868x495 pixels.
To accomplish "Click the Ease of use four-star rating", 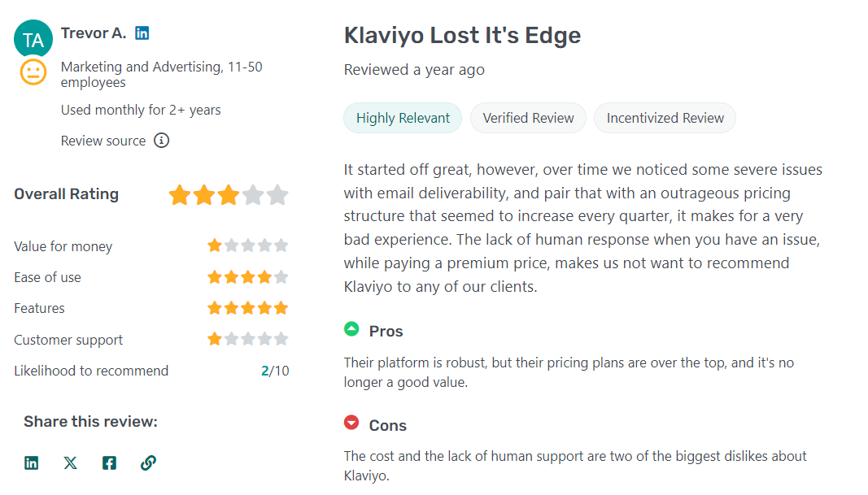I will [x=247, y=276].
